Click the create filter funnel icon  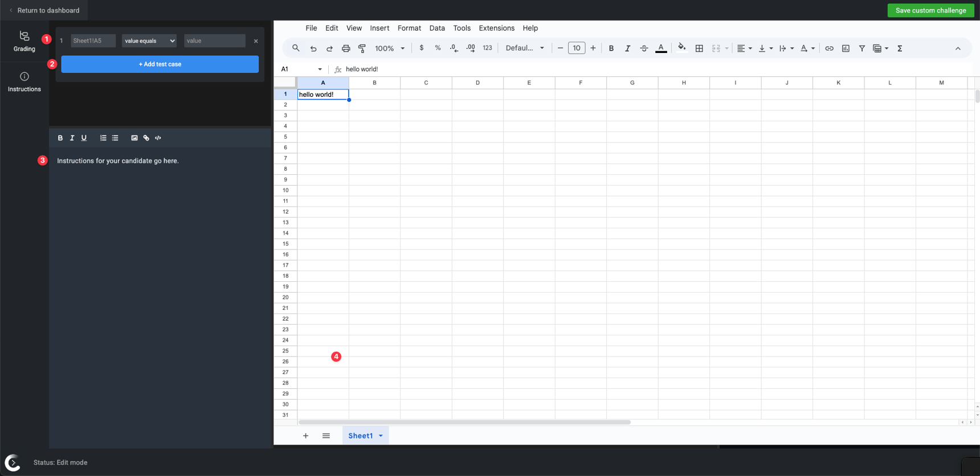pyautogui.click(x=862, y=48)
